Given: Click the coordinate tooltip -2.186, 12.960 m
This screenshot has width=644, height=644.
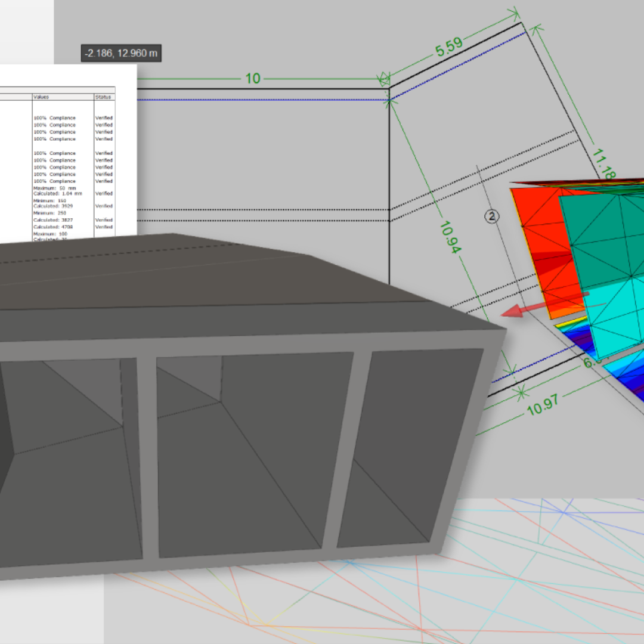Looking at the screenshot, I should (121, 53).
